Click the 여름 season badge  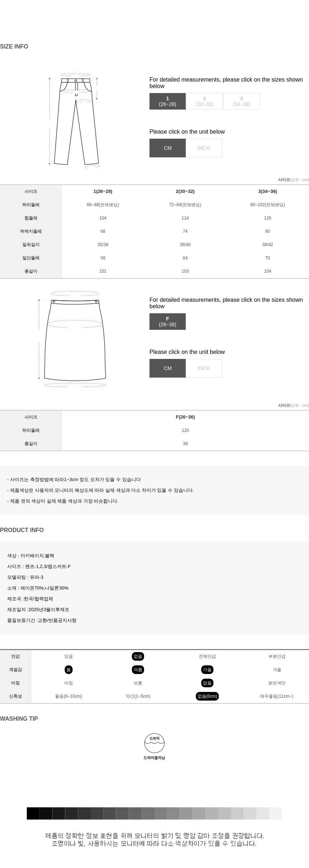(x=138, y=670)
